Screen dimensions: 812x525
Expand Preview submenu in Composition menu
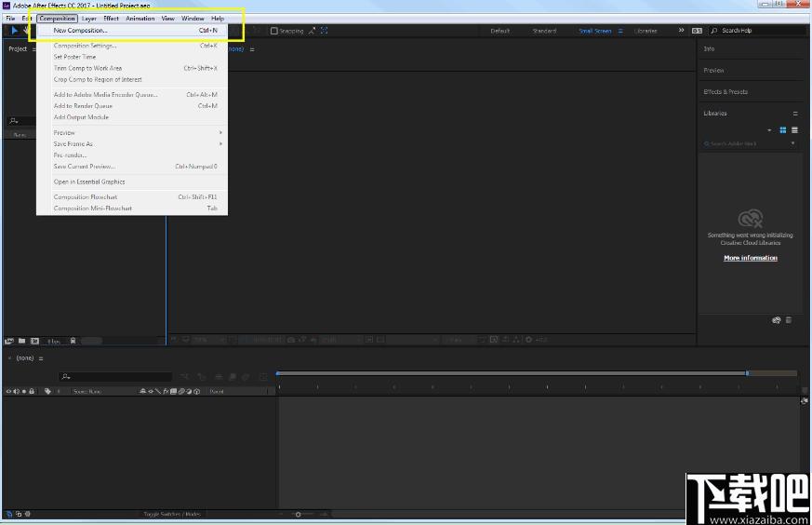(220, 133)
